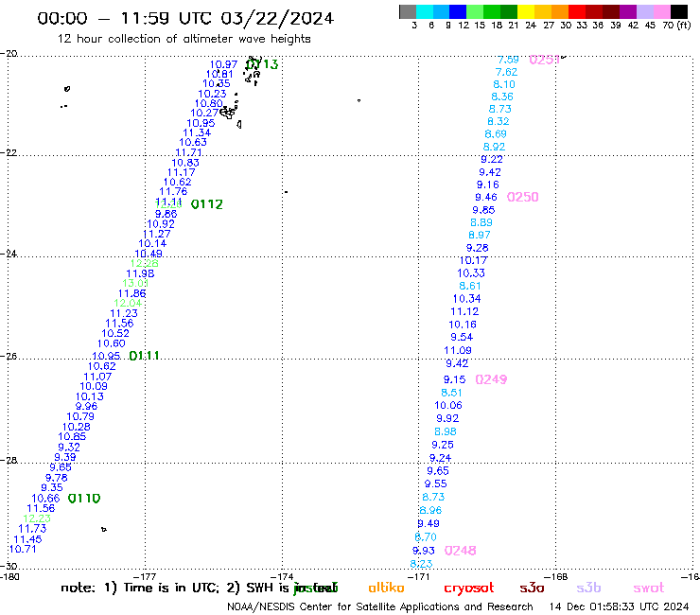Click the title date 03/22/2024
Viewport: 700px width, 615px height.
(277, 18)
